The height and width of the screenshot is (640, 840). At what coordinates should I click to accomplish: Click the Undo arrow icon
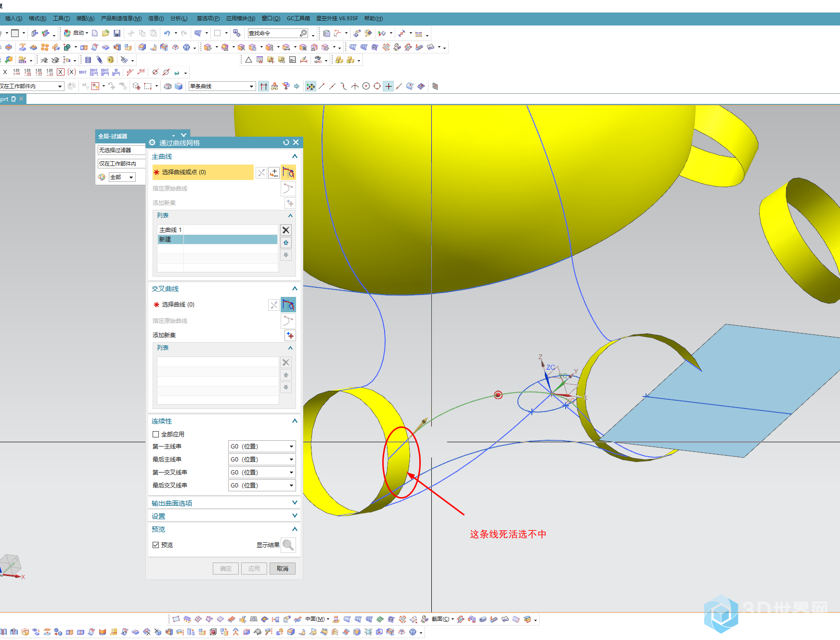(x=167, y=33)
